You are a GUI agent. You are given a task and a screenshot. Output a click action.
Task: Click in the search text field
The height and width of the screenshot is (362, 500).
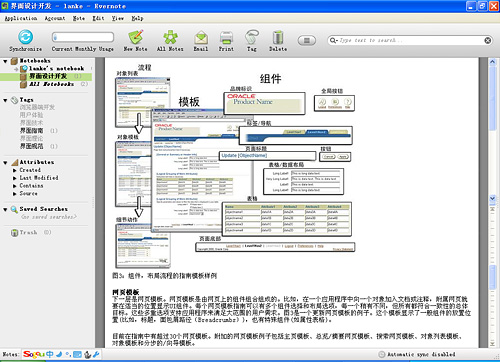[410, 40]
